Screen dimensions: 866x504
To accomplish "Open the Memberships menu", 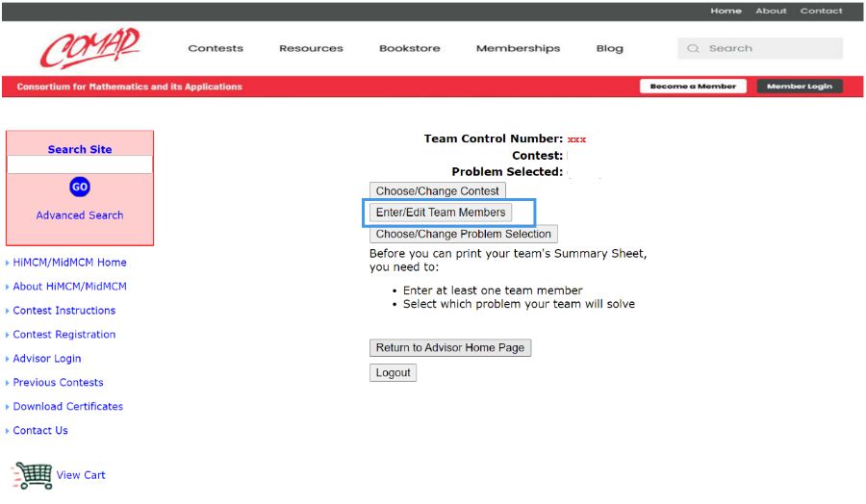I will (518, 49).
